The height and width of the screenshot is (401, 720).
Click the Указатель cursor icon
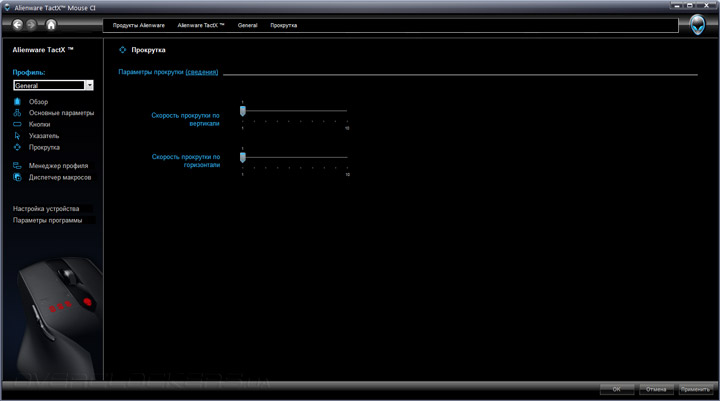click(x=17, y=136)
